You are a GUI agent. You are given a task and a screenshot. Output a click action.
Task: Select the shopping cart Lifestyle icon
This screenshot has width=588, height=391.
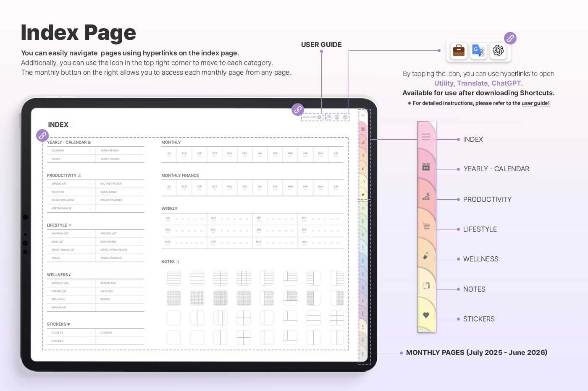click(x=426, y=226)
